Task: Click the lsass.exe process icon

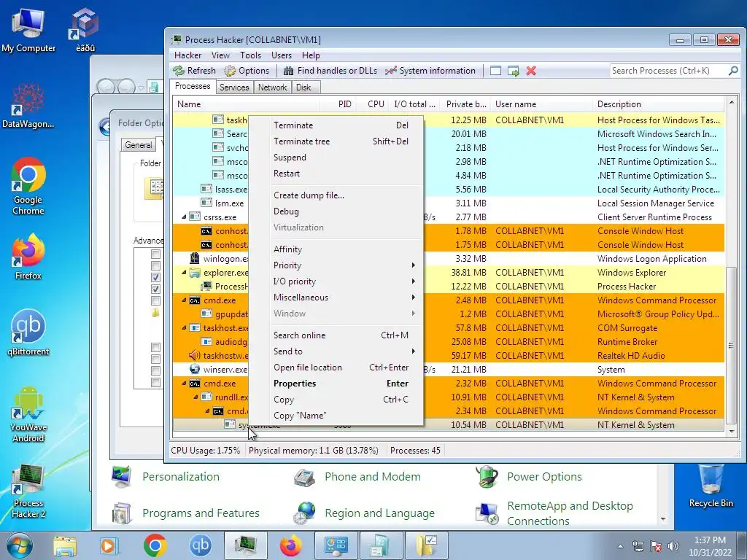Action: click(x=206, y=190)
